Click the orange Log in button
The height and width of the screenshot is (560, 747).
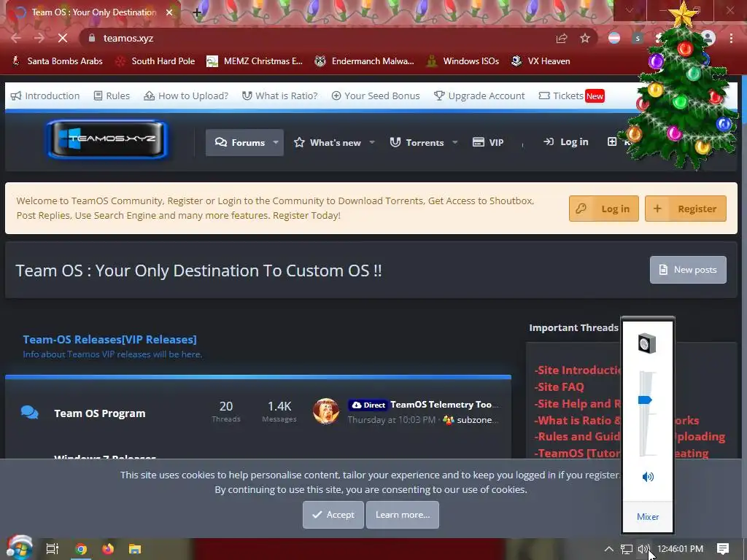point(603,209)
